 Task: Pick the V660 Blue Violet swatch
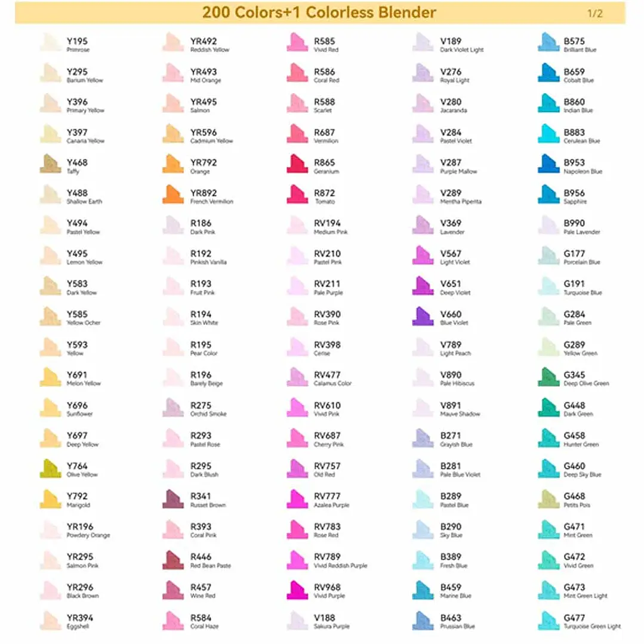click(x=423, y=318)
